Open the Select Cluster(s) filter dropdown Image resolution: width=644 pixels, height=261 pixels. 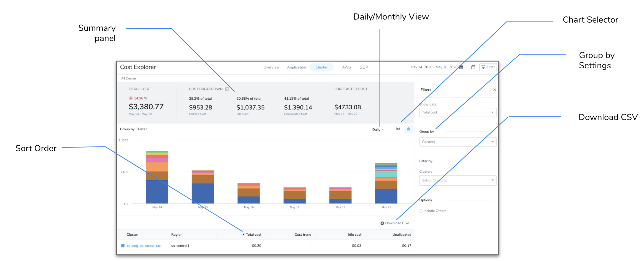click(x=458, y=180)
